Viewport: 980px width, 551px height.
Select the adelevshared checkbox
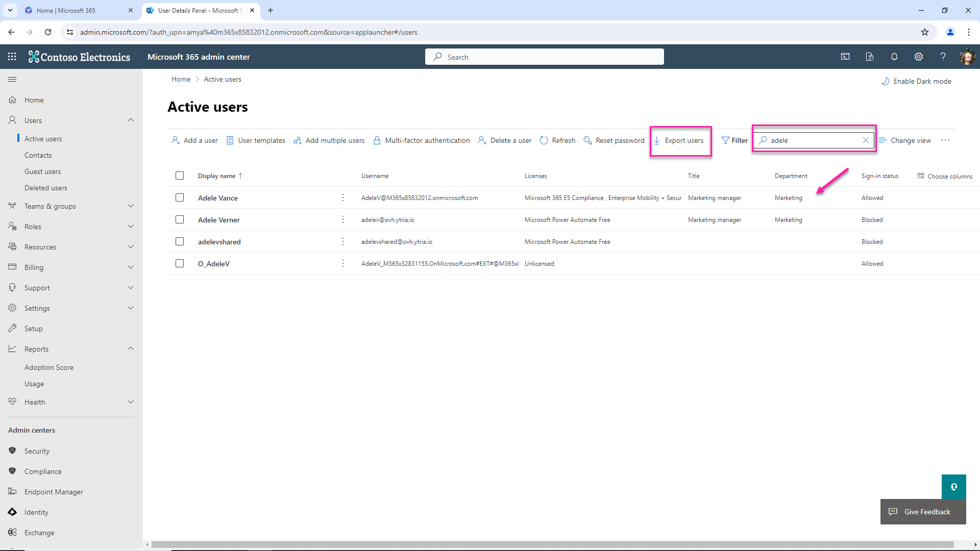pyautogui.click(x=180, y=241)
